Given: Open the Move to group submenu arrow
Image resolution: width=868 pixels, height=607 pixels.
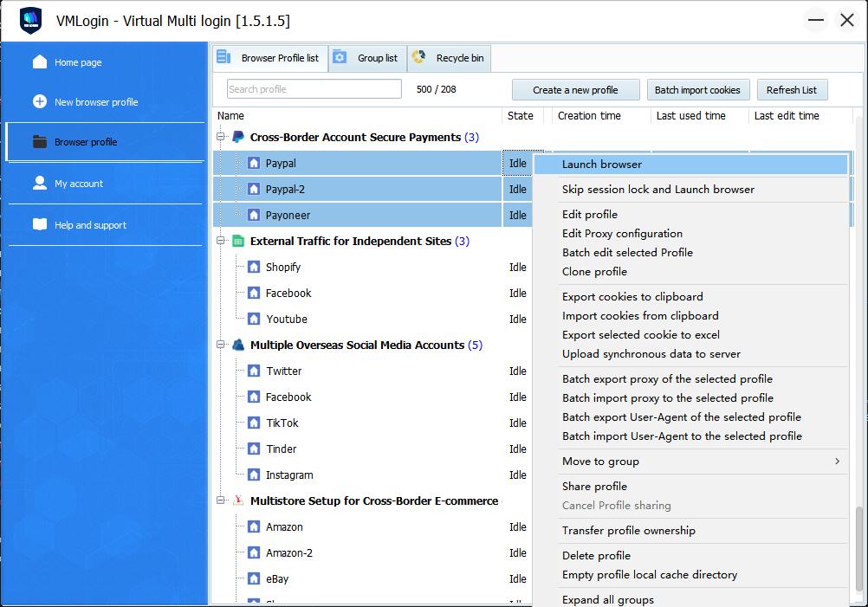Looking at the screenshot, I should click(837, 461).
